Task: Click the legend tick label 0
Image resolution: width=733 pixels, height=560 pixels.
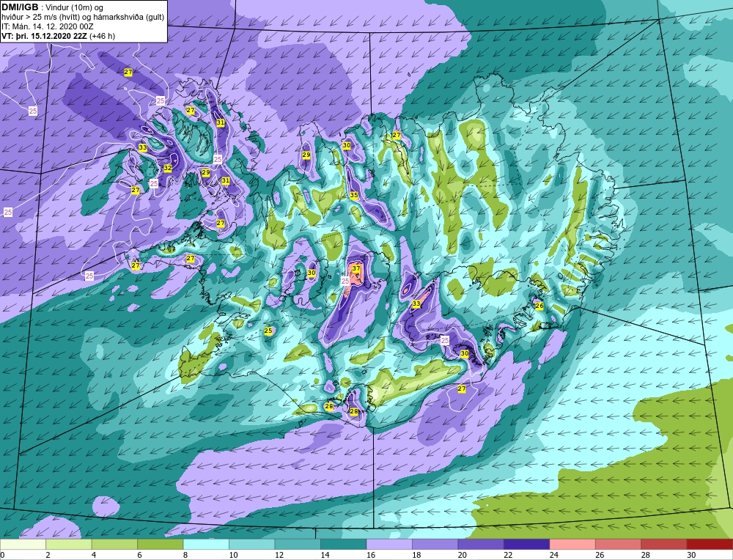Action: pos(3,555)
